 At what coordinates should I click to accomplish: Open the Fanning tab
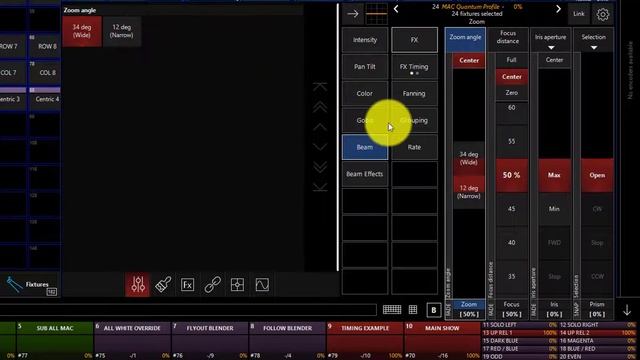(414, 93)
